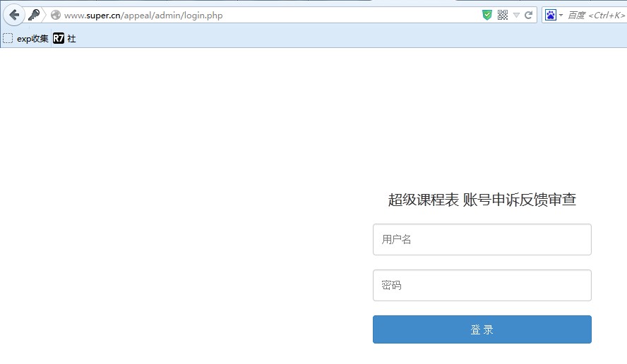
Task: Go back with the browser back arrow
Action: point(14,16)
